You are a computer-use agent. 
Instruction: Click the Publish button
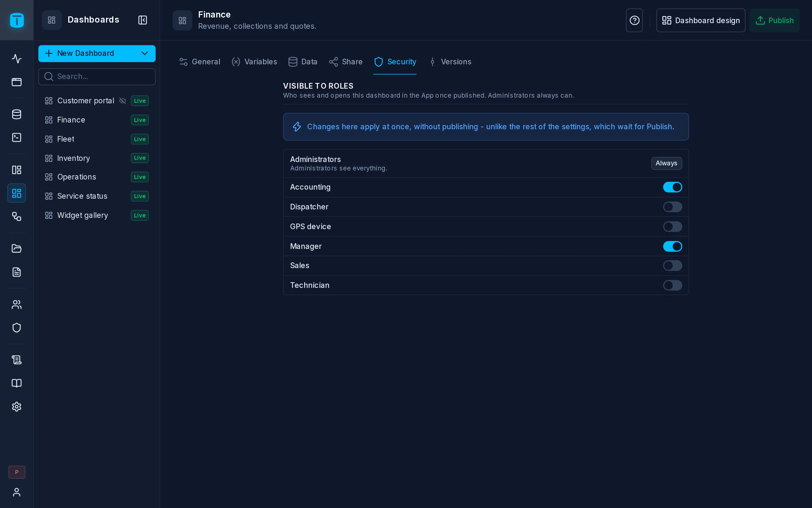pos(774,21)
